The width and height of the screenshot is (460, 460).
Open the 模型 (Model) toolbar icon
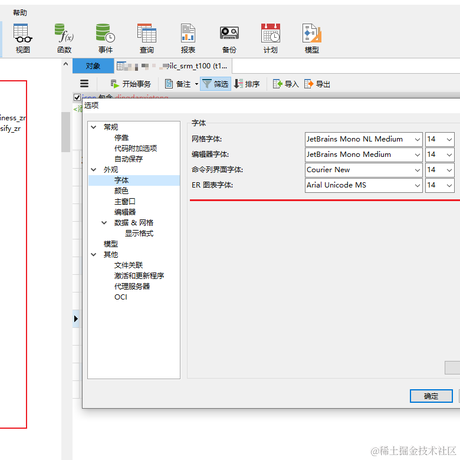[x=312, y=38]
